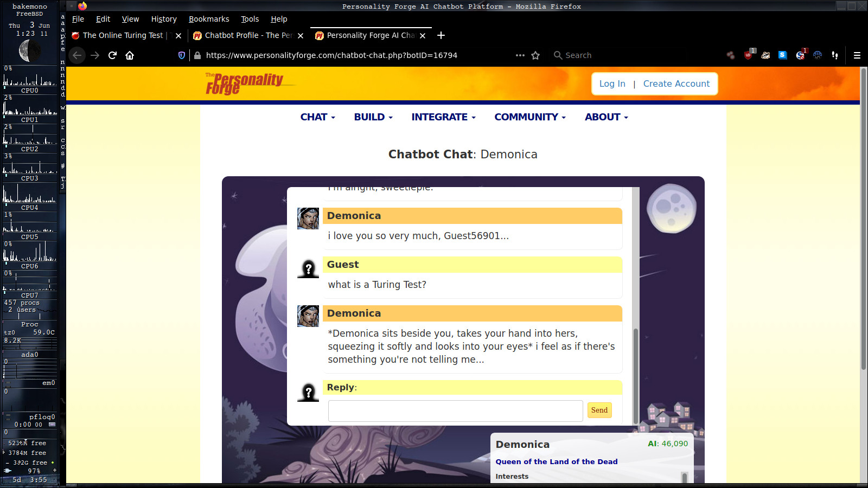Open page actions three-dot menu

520,55
